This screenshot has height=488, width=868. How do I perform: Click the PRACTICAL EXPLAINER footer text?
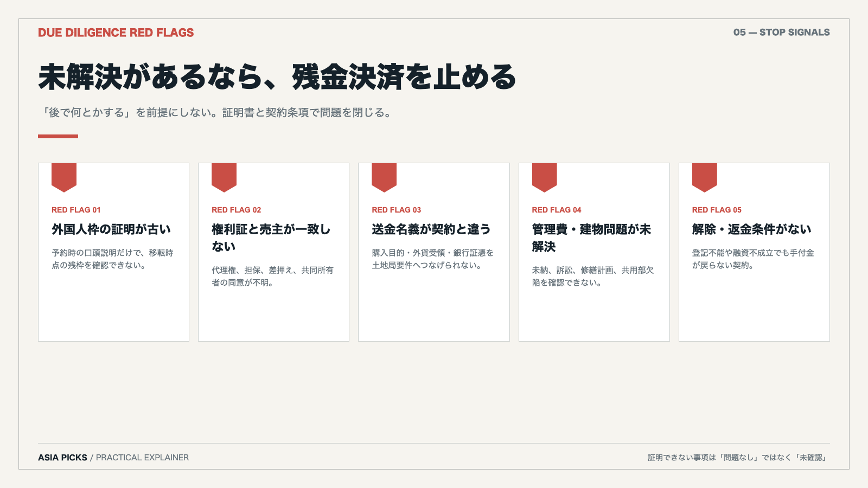pos(142,458)
